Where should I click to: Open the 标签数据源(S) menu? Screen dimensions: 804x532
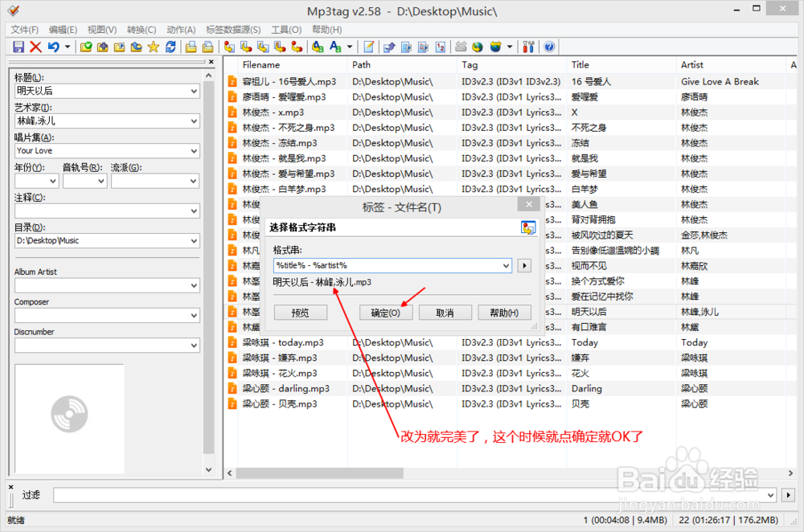point(233,30)
